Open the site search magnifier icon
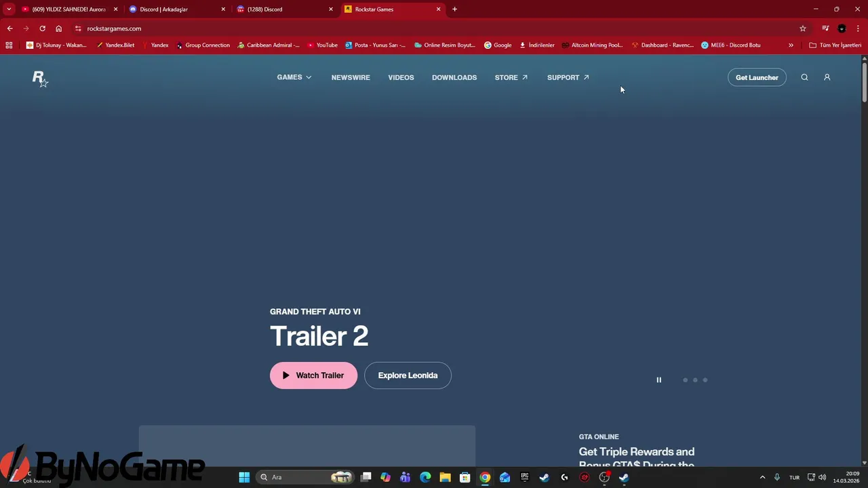This screenshot has width=868, height=488. click(x=804, y=77)
